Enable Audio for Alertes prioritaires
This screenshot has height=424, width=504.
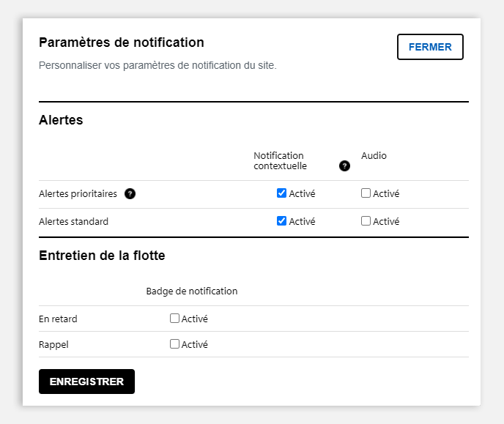click(x=366, y=193)
